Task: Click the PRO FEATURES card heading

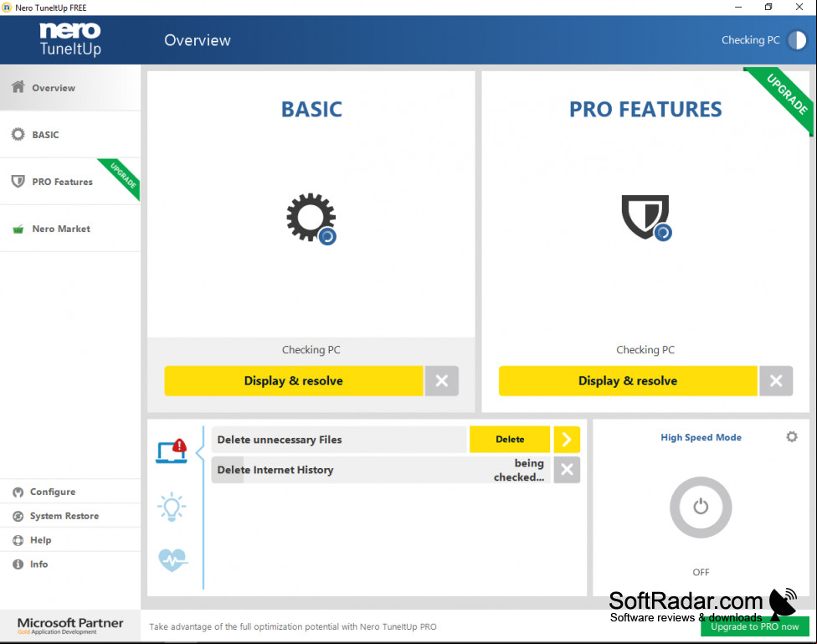Action: coord(645,110)
